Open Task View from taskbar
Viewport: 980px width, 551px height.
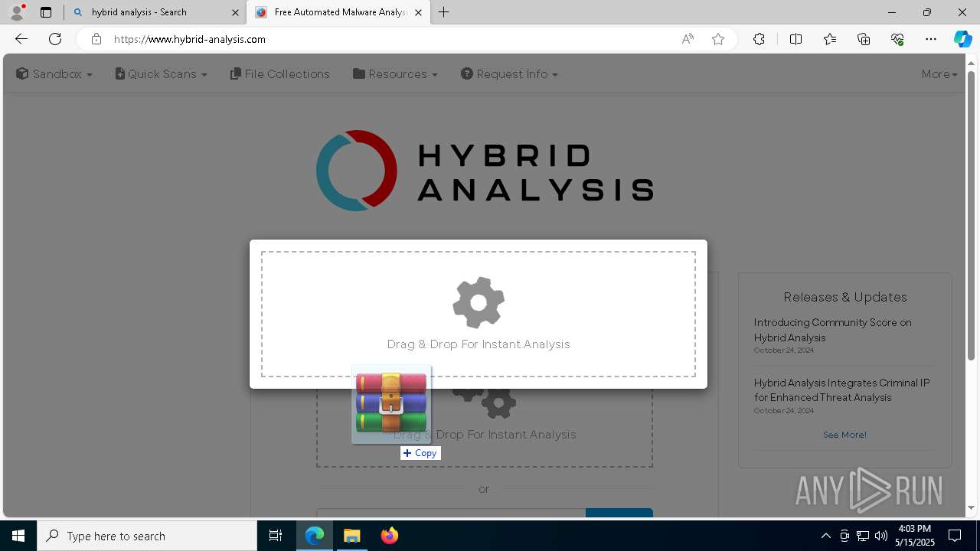tap(276, 536)
